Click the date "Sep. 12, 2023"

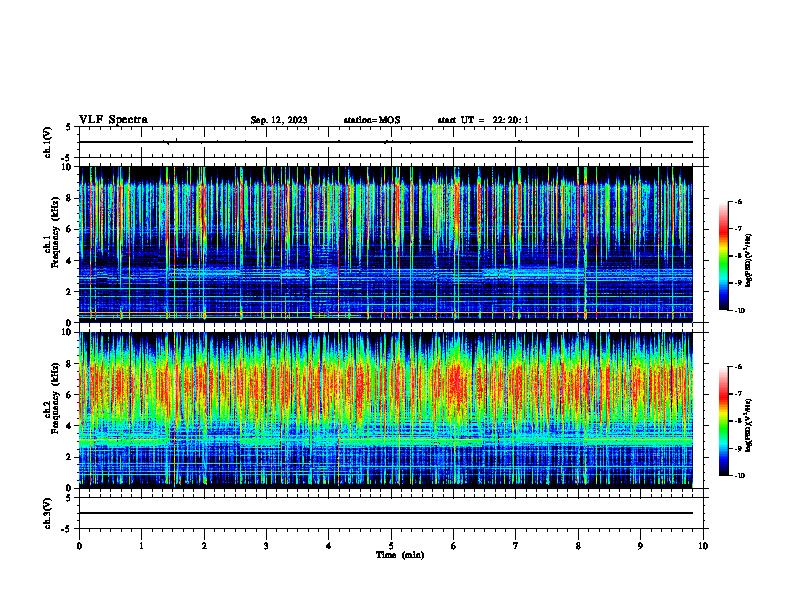tap(279, 120)
